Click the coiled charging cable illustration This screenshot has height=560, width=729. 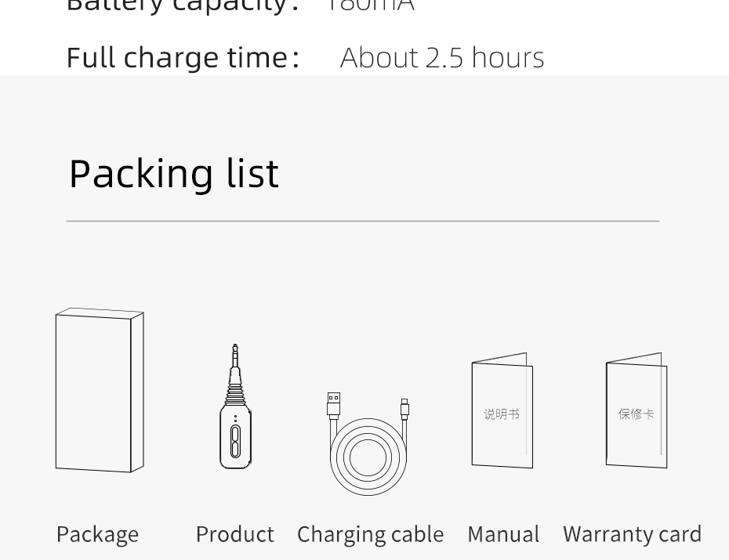[x=368, y=444]
